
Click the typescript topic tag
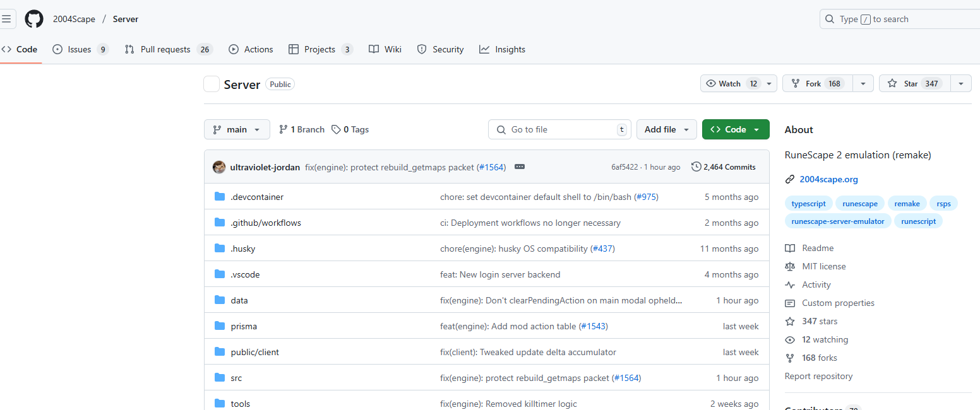[x=808, y=203]
